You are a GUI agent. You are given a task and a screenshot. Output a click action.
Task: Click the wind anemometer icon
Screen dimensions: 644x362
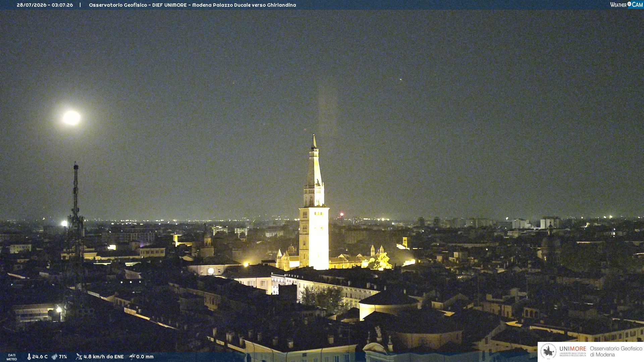[x=79, y=357]
